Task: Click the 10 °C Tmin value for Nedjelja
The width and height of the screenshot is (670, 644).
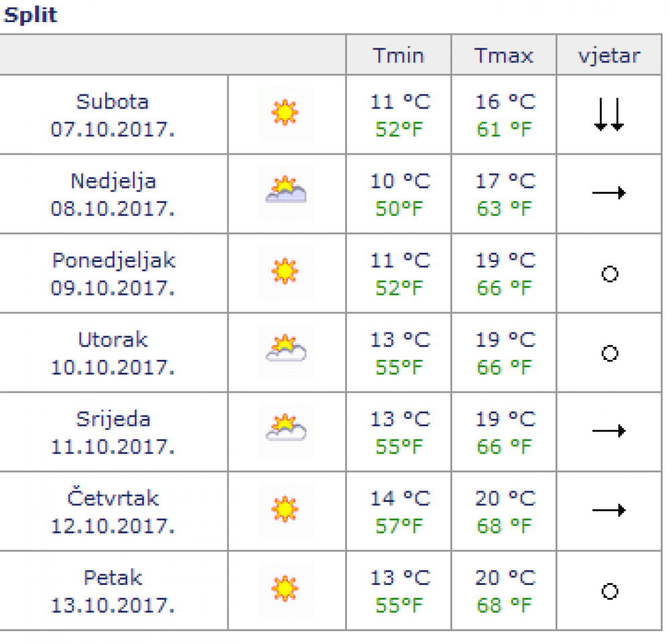Action: pos(400,181)
